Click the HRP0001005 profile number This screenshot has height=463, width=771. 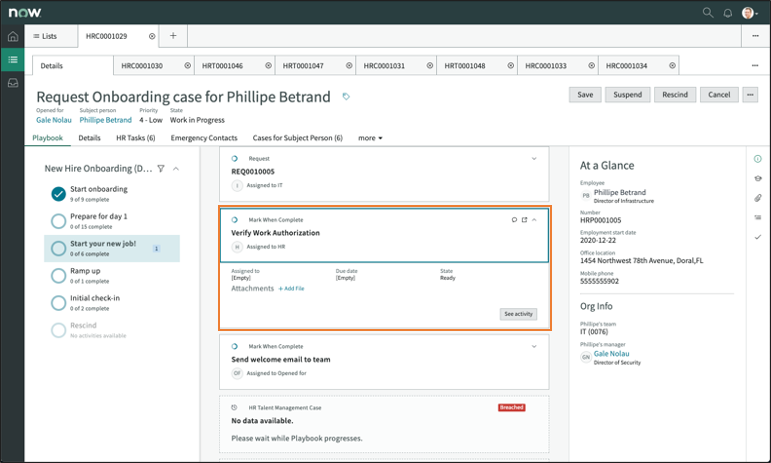[600, 220]
